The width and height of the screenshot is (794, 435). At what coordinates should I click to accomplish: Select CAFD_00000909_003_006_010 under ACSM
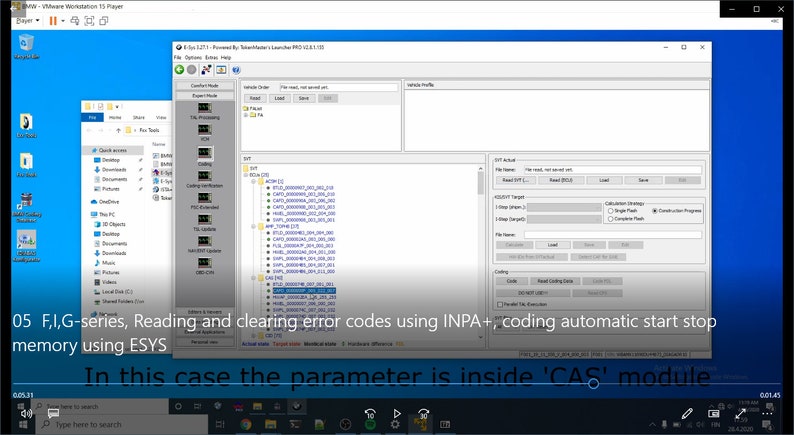(x=303, y=194)
